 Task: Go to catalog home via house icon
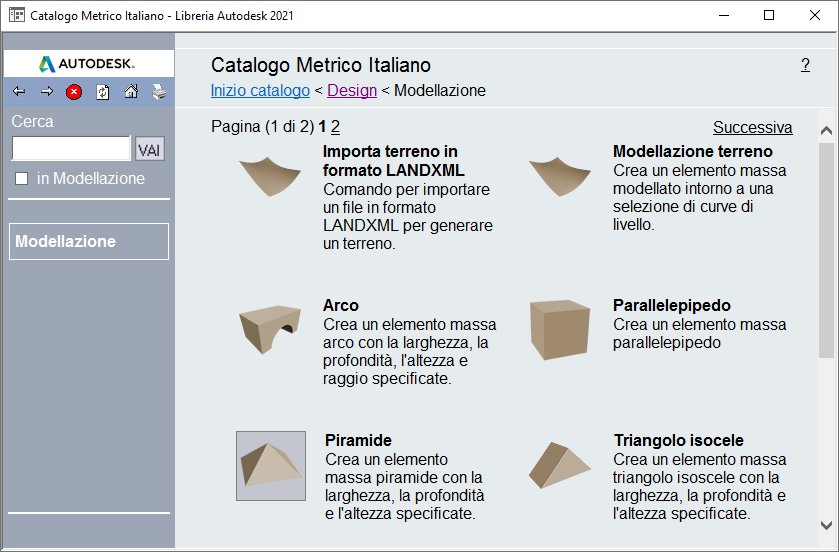[131, 92]
